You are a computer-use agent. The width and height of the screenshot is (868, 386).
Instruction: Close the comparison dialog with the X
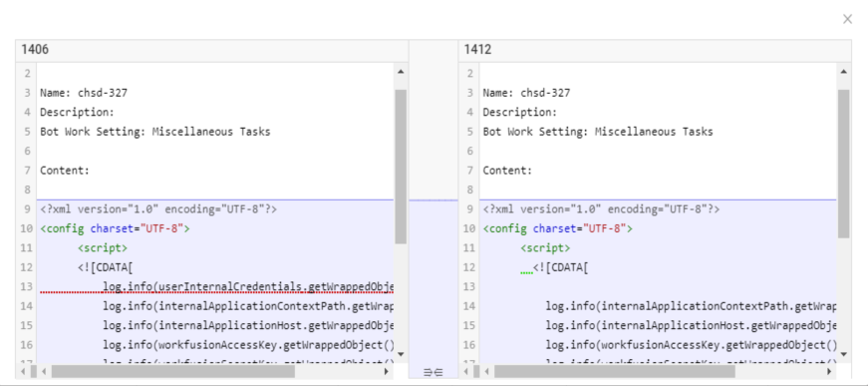coord(847,19)
